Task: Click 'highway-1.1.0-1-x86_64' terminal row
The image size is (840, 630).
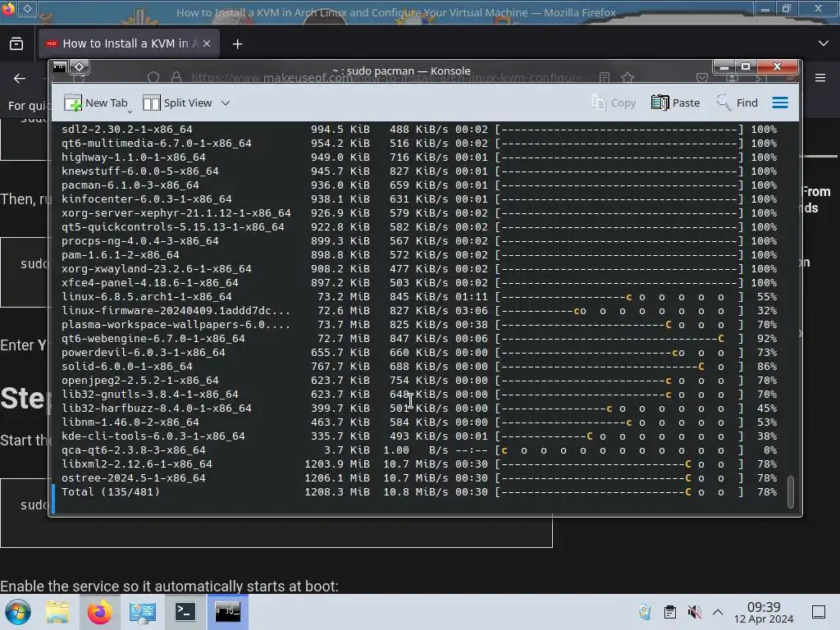Action: pos(419,157)
